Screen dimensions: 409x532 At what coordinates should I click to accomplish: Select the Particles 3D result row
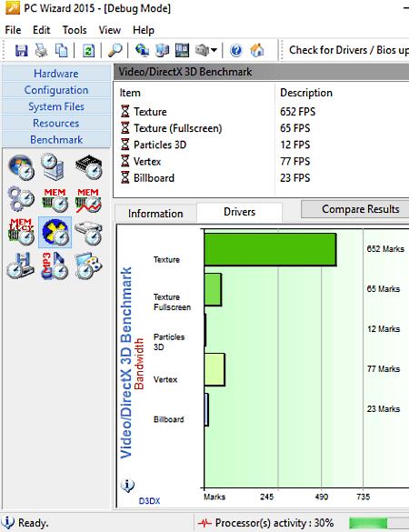[261, 145]
